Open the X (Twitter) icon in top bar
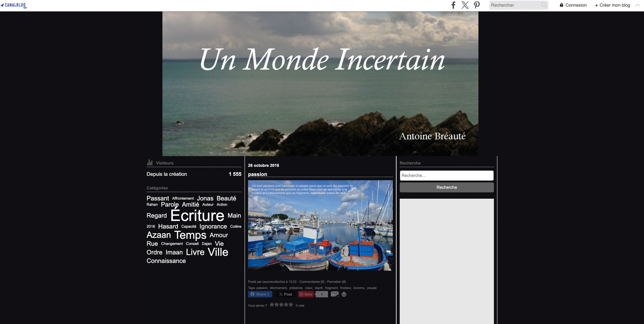The width and height of the screenshot is (644, 324). coord(465,5)
